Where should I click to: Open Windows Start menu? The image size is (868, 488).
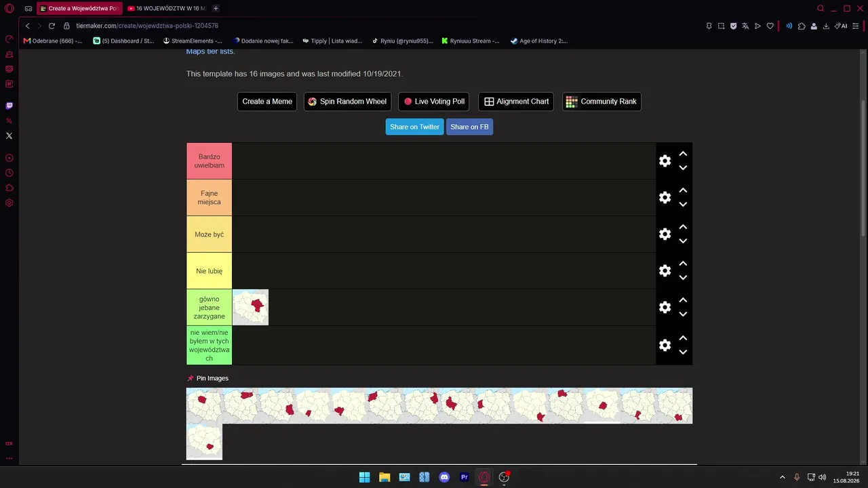coord(364,477)
